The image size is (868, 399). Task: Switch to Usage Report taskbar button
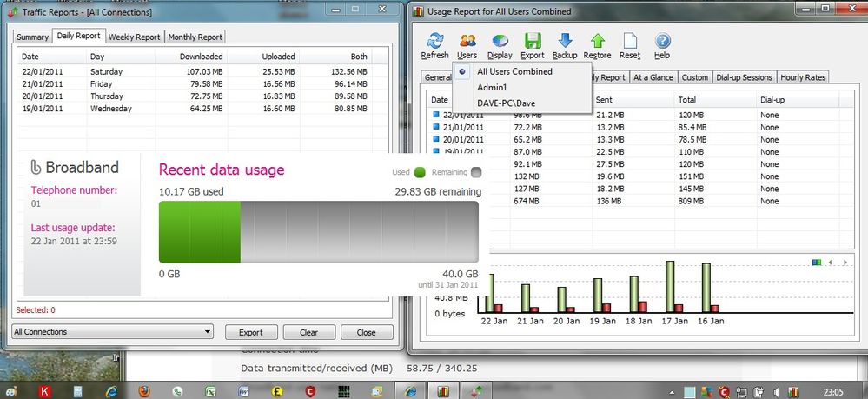pyautogui.click(x=444, y=390)
